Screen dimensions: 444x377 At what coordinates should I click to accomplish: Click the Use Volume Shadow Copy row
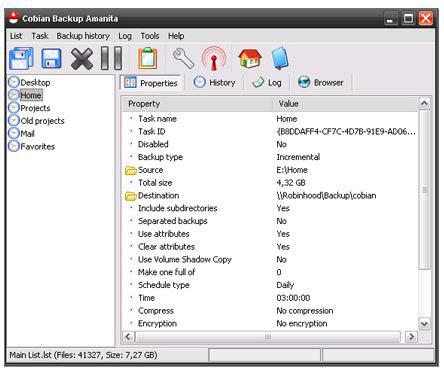click(270, 259)
